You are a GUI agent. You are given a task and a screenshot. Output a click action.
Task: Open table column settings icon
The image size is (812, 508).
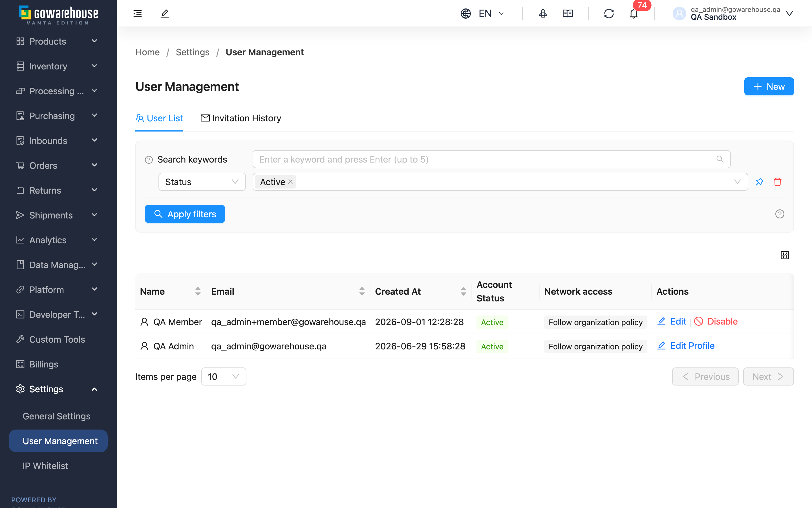coord(784,255)
